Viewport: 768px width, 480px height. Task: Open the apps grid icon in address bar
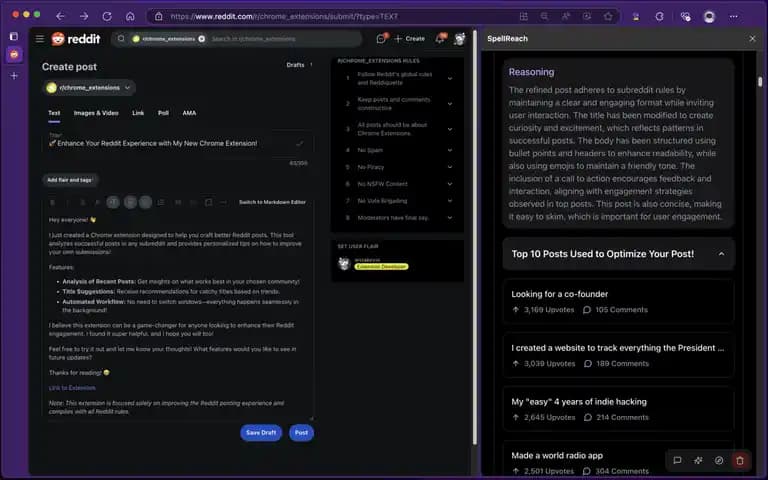(x=523, y=17)
